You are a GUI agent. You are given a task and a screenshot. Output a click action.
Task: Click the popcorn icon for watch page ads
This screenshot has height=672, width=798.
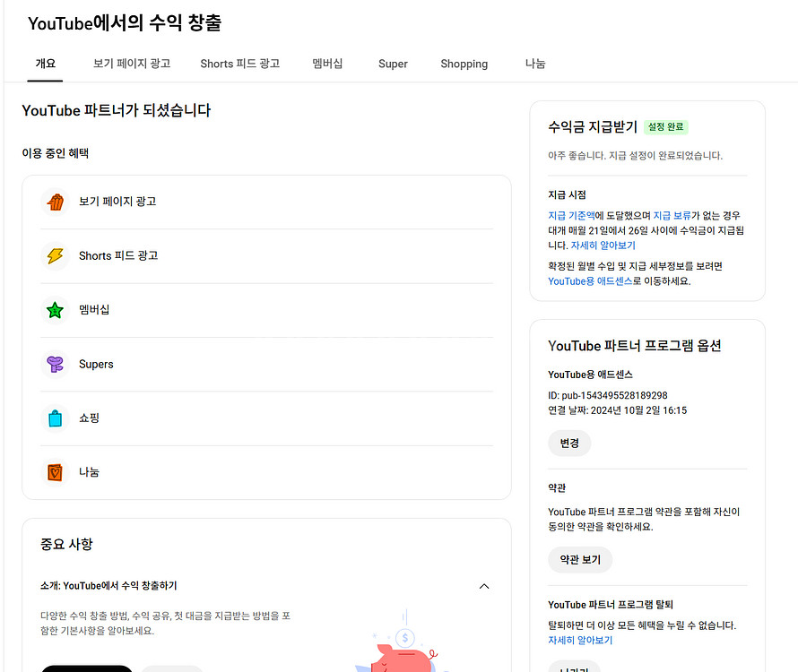click(x=55, y=202)
